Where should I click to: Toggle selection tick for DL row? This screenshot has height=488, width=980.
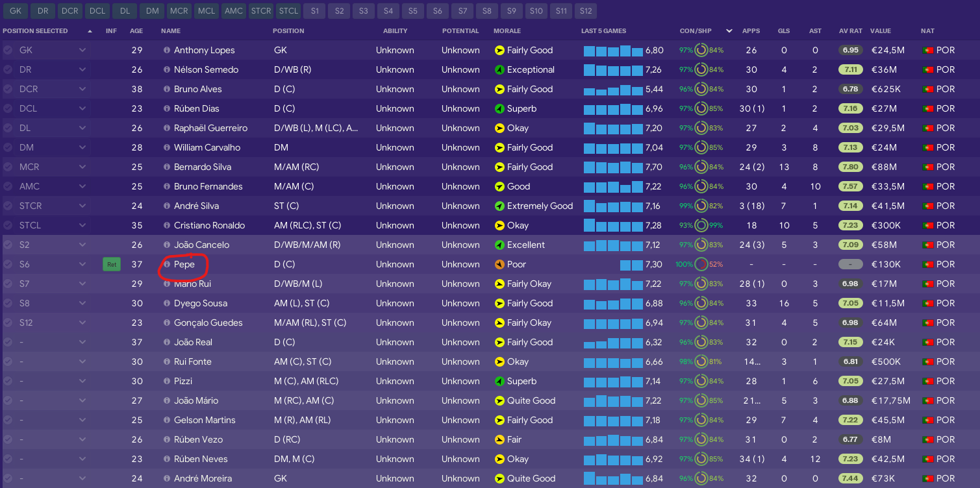(x=8, y=128)
